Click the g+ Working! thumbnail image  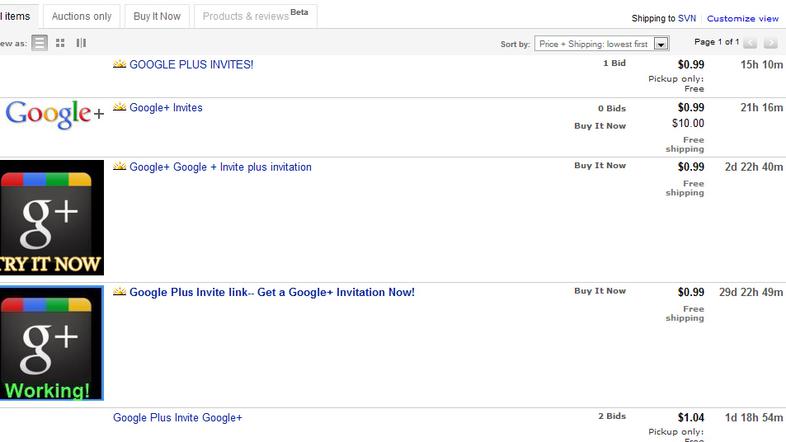tap(51, 344)
